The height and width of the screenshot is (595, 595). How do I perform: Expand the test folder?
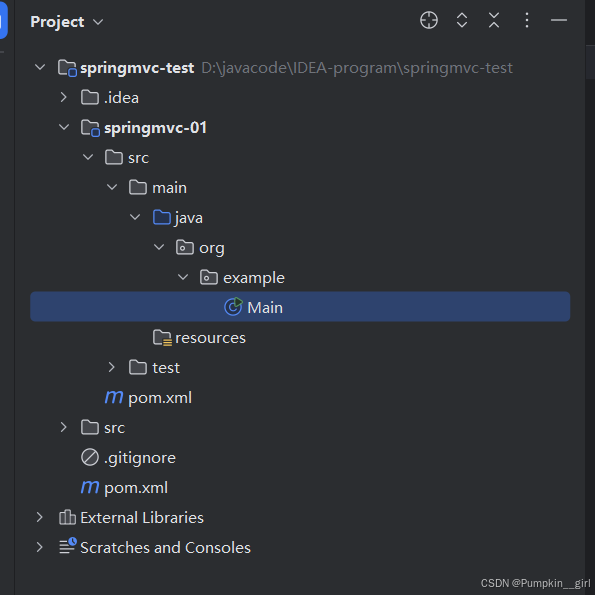click(111, 367)
